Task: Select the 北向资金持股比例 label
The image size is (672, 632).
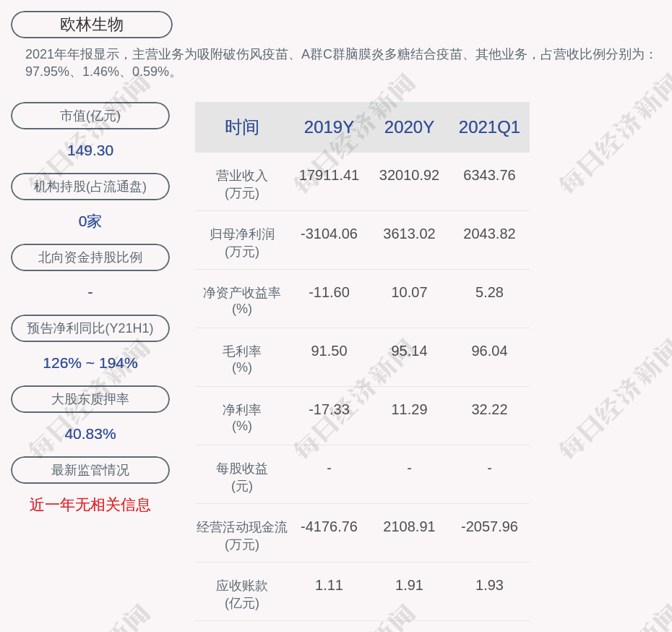Action: pyautogui.click(x=90, y=257)
